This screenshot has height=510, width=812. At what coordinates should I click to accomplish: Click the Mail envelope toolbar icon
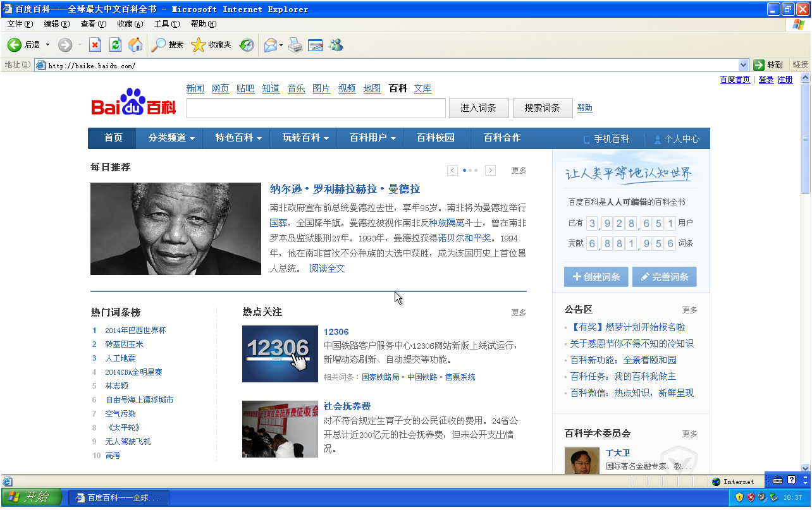pos(271,45)
